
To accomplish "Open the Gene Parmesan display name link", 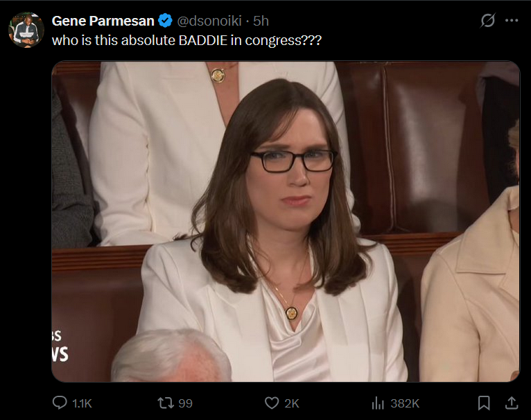I will (103, 21).
